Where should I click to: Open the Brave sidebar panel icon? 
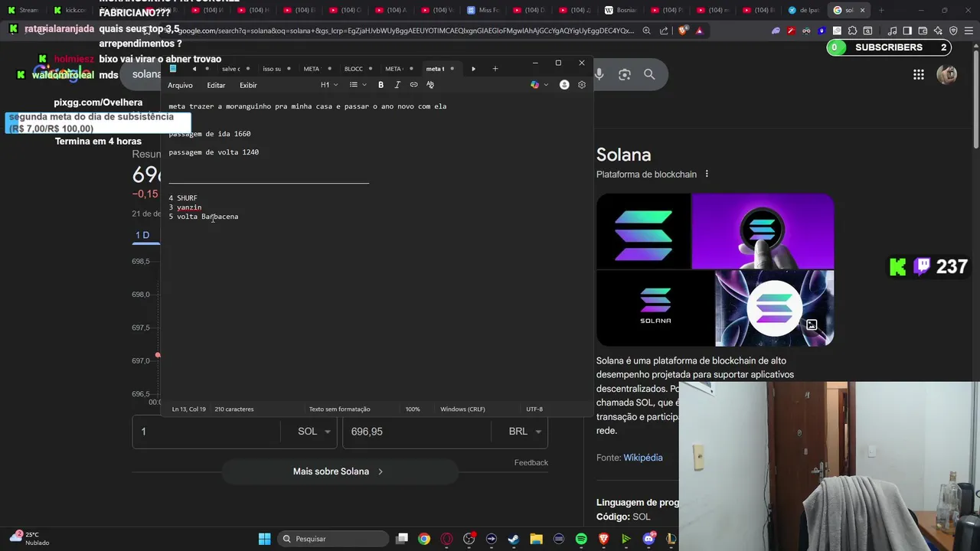tap(907, 31)
